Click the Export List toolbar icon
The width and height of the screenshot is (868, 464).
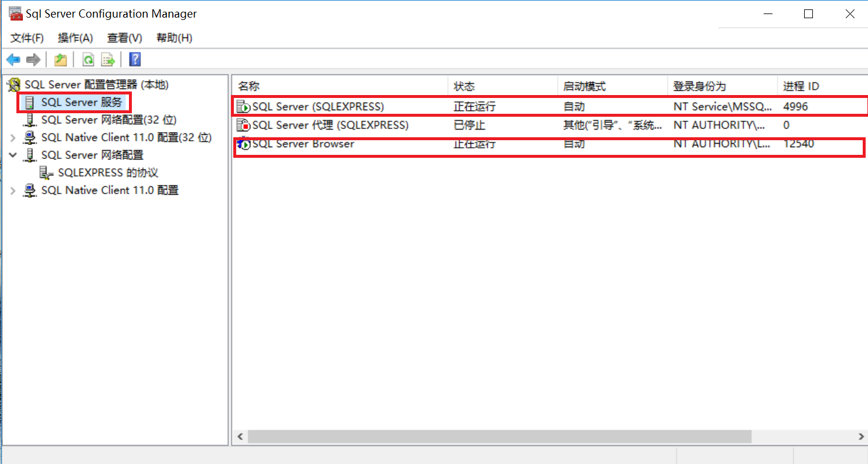click(x=108, y=59)
